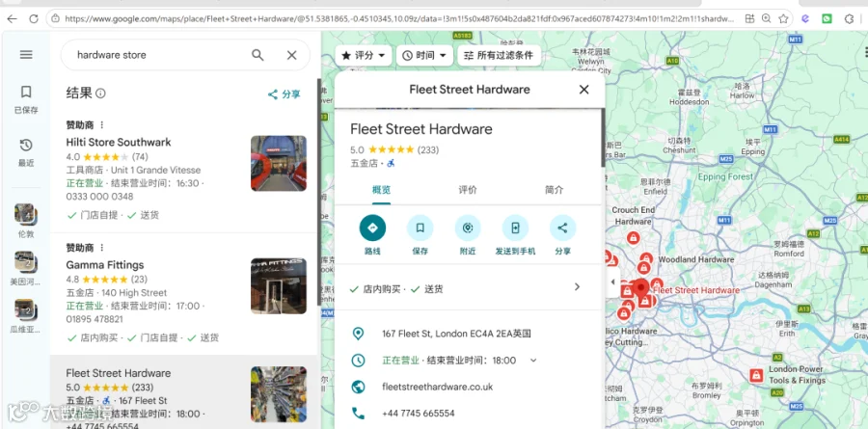Screen dimensions: 868x429
Task: Click the place panel scrollbar
Action: [x=603, y=137]
